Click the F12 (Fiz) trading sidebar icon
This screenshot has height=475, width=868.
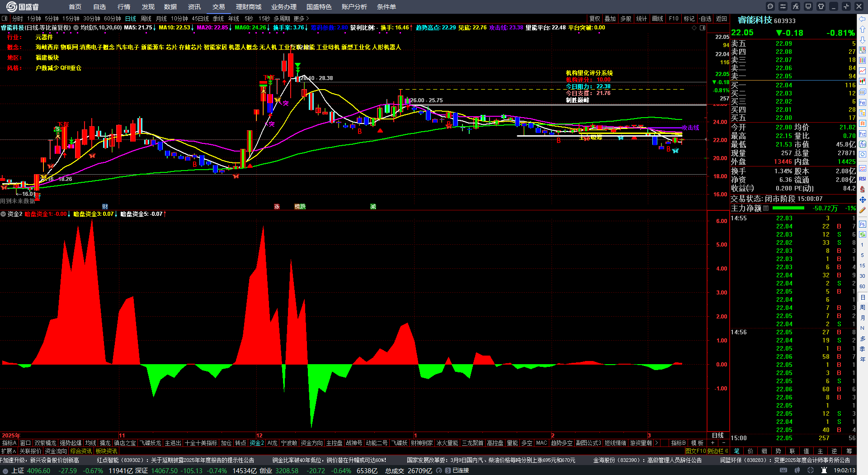point(863,133)
